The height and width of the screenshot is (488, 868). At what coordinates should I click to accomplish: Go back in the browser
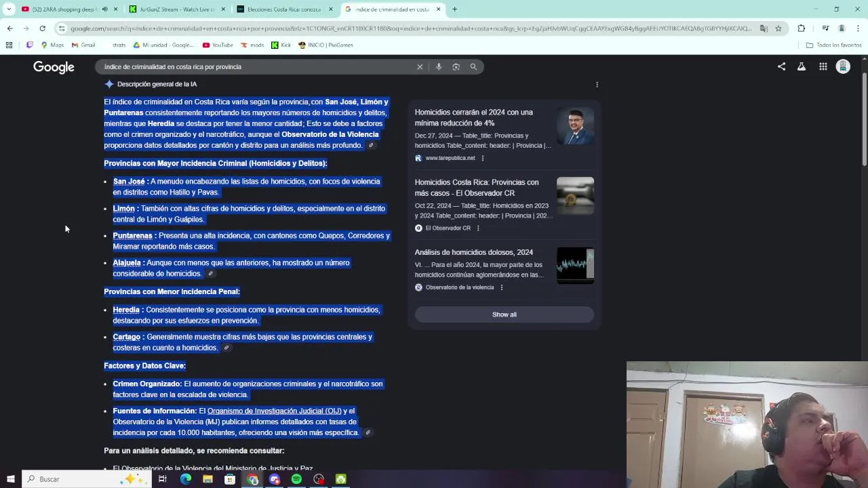[9, 28]
